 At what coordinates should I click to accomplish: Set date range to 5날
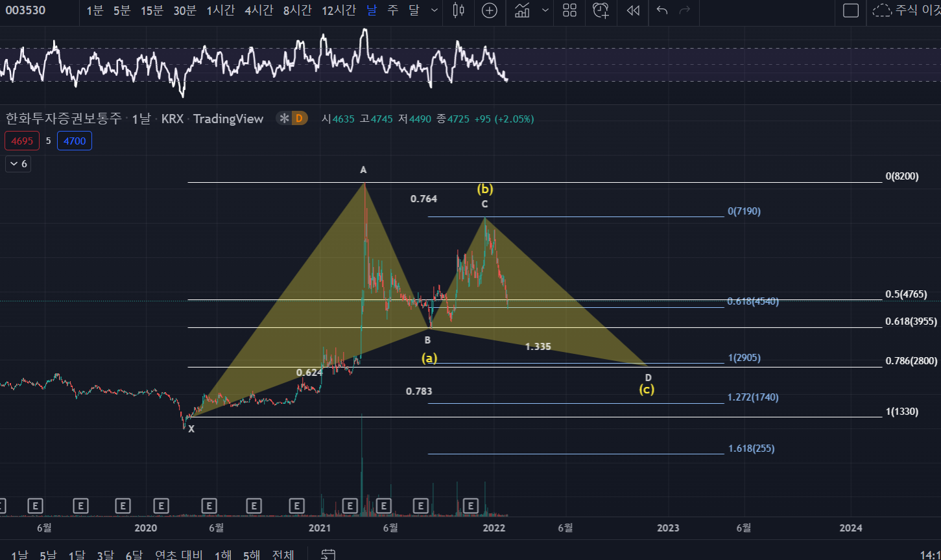(x=48, y=555)
